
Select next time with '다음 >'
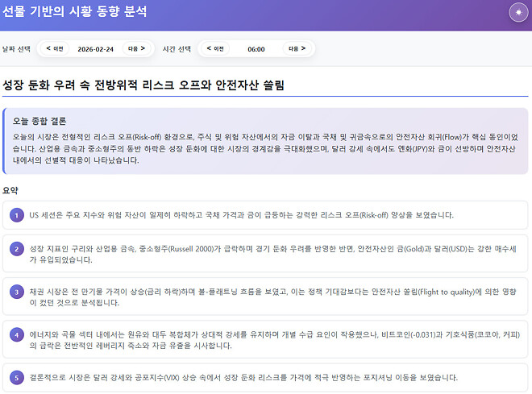tap(297, 48)
